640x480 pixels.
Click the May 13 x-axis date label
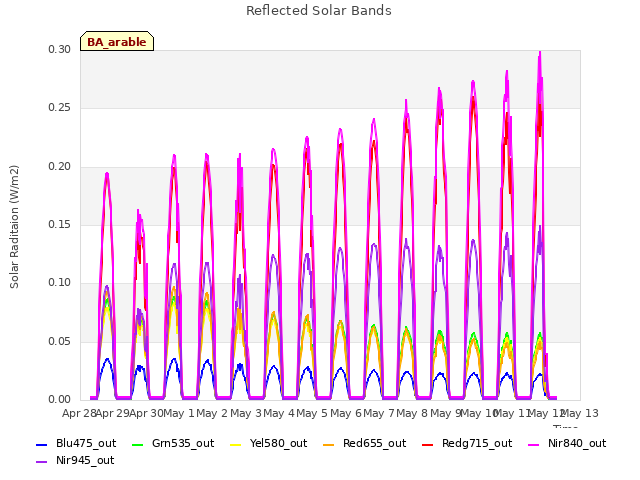point(580,413)
